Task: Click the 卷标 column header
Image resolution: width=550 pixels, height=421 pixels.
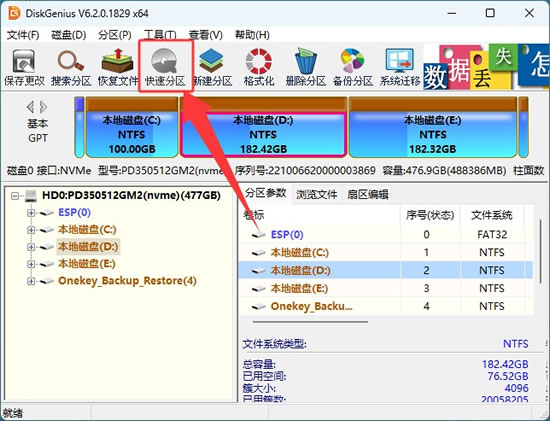Action: [x=320, y=215]
